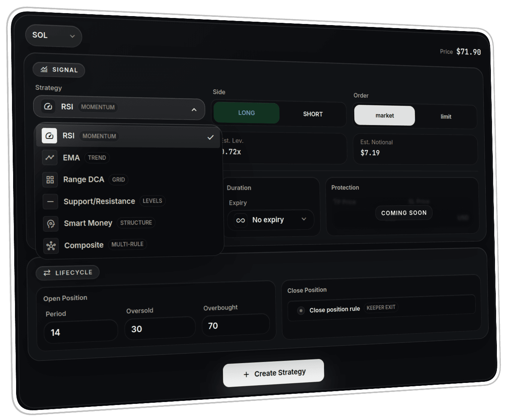Click the Est. Notional $7.19 value

(370, 152)
